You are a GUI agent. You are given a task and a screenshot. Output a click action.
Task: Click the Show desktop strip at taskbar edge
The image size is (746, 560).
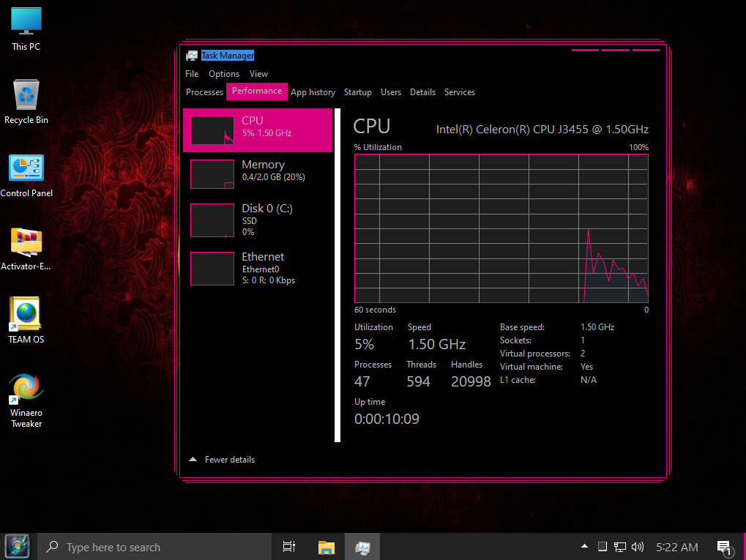pyautogui.click(x=744, y=547)
